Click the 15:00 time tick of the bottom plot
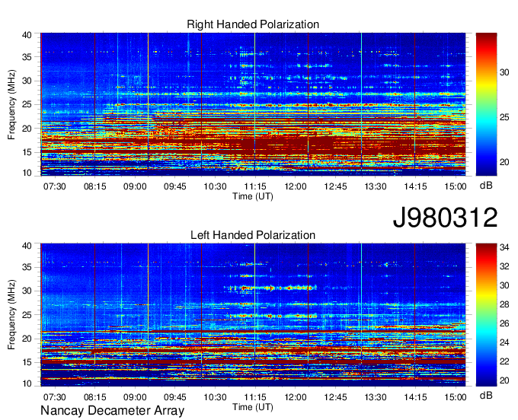Viewport: 518px width, 420px height. click(x=456, y=397)
